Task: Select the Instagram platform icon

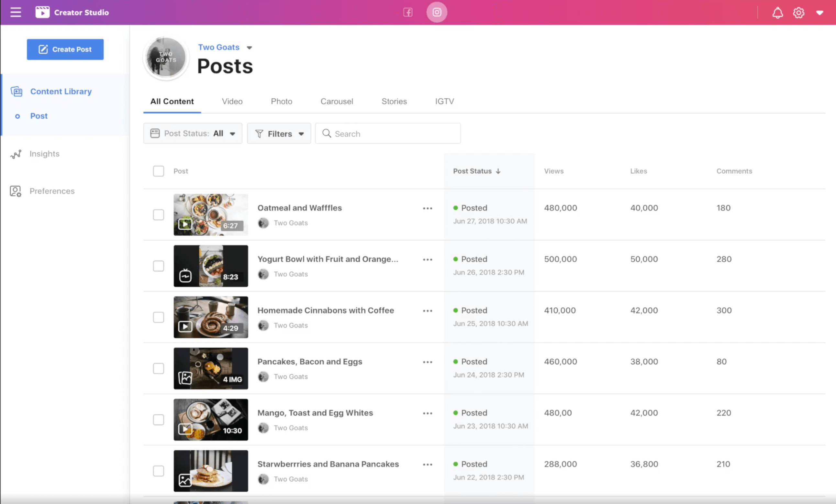Action: click(437, 12)
